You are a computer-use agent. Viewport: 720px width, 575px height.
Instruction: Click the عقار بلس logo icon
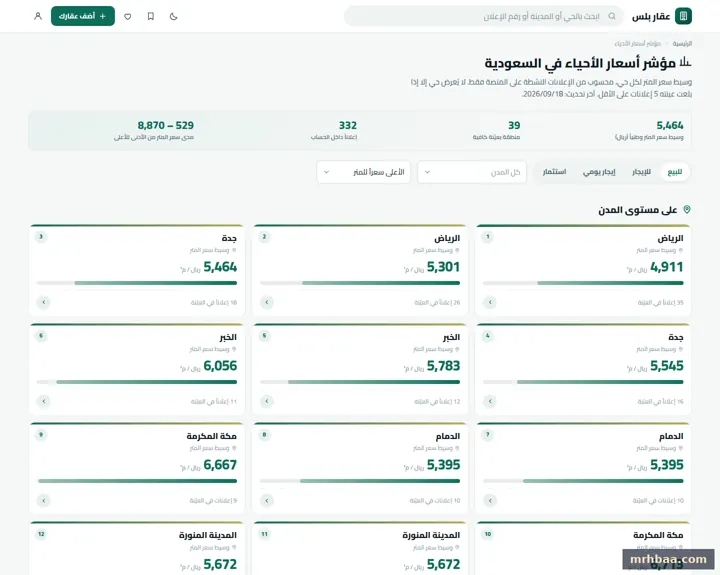click(x=683, y=16)
